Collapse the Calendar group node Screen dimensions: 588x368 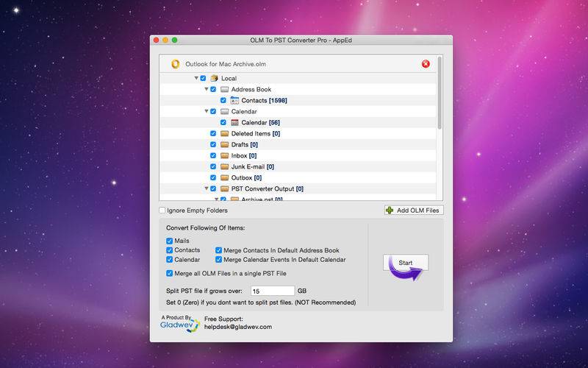coord(207,112)
